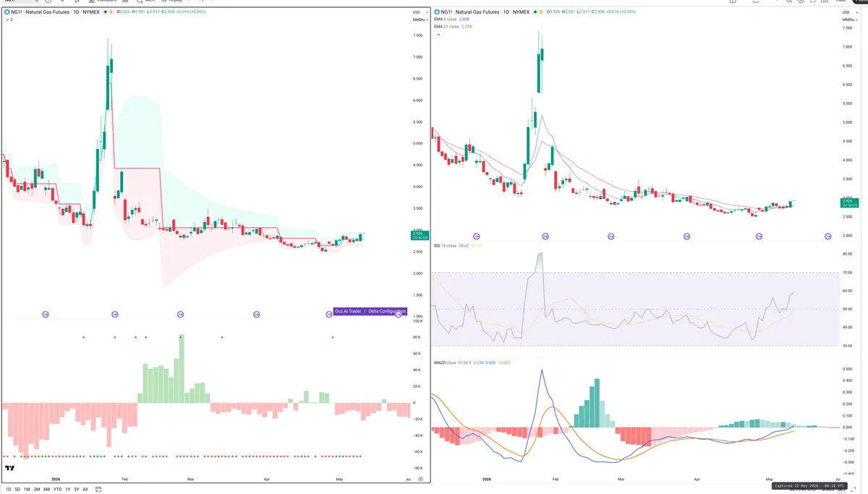This screenshot has height=494, width=868.
Task: Click 70.00 on the RSI axis
Action: (847, 273)
